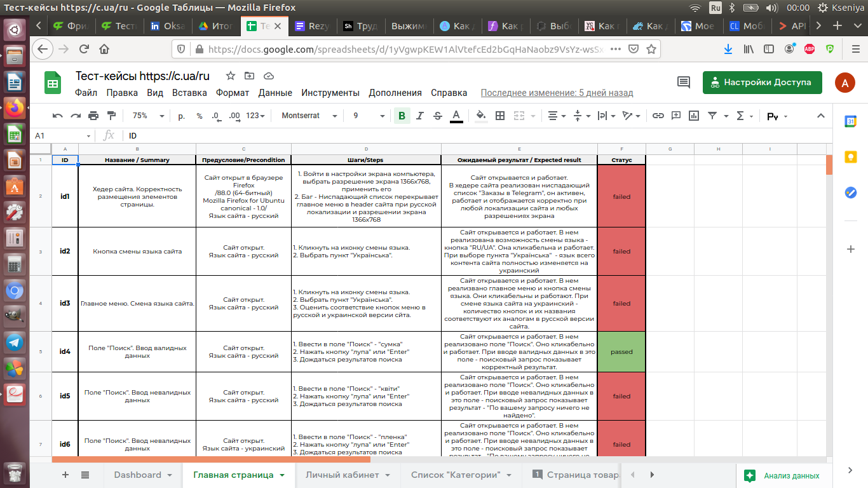Open the text color picker
Viewport: 868px width, 488px height.
(x=456, y=116)
